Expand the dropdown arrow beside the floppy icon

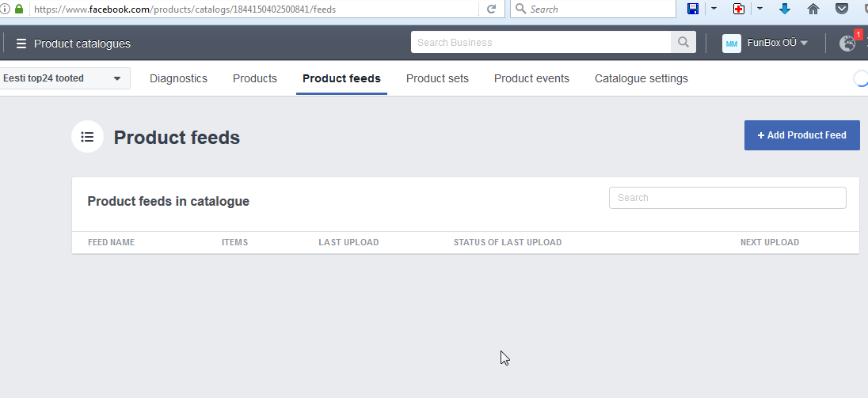(x=714, y=9)
